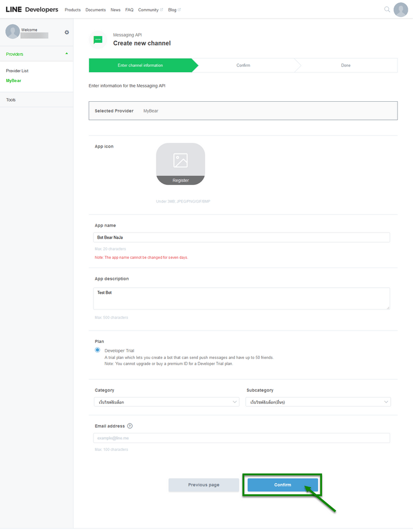Open the Blog external link
This screenshot has height=532, width=413.
coord(174,10)
